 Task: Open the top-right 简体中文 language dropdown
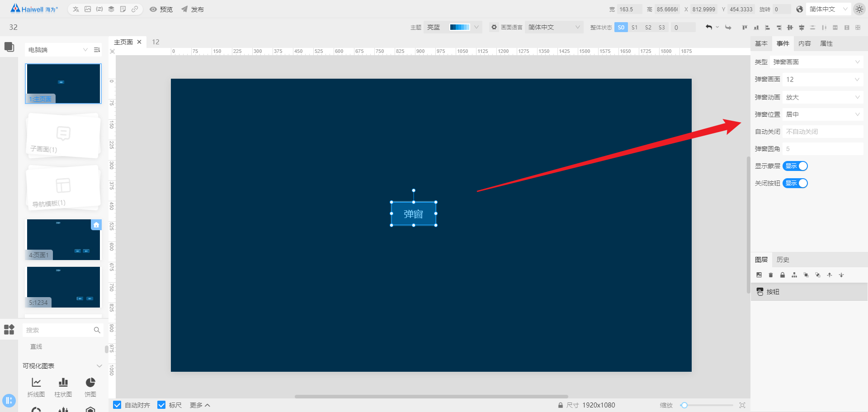pos(828,9)
